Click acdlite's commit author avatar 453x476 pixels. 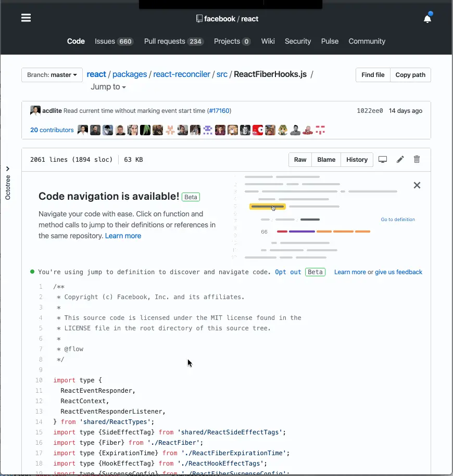(35, 110)
